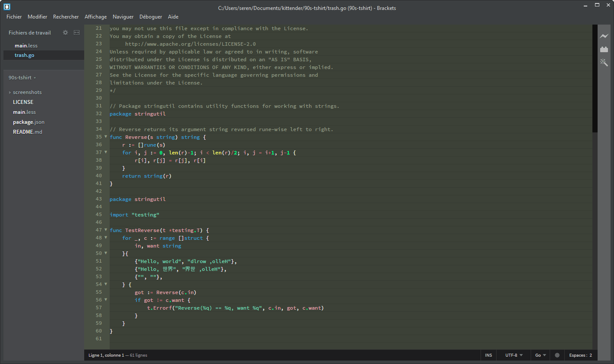
Task: Open the Déboguer menu
Action: coord(151,17)
